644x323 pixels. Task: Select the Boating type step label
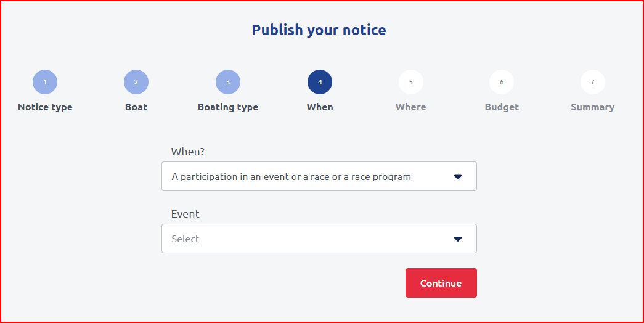pos(228,107)
